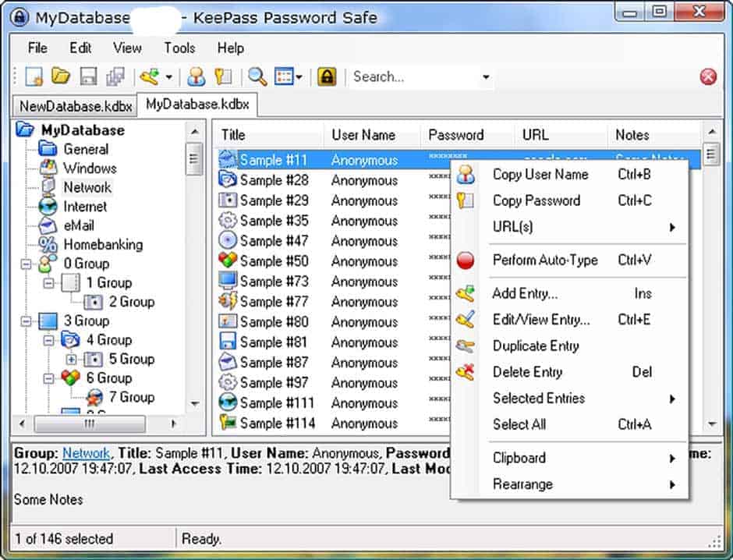This screenshot has height=560, width=733.
Task: Click the group tree horizontal scrollbar thumb
Action: point(90,424)
